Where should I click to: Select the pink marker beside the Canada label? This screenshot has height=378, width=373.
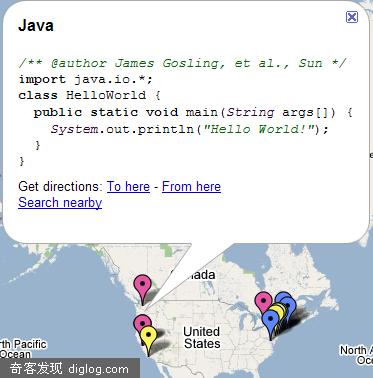pyautogui.click(x=142, y=285)
